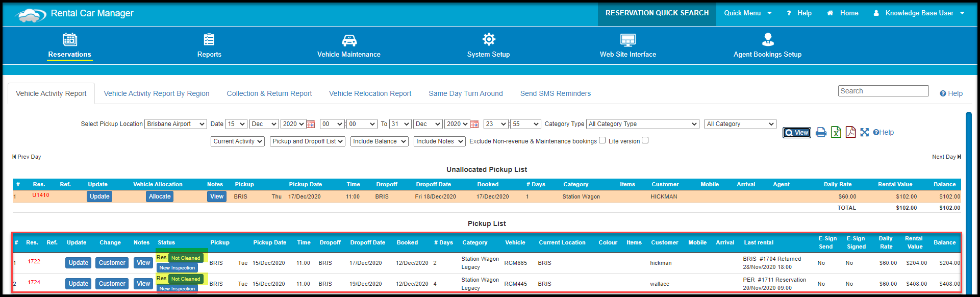
Task: Open reservation number 1722 link
Action: click(34, 261)
